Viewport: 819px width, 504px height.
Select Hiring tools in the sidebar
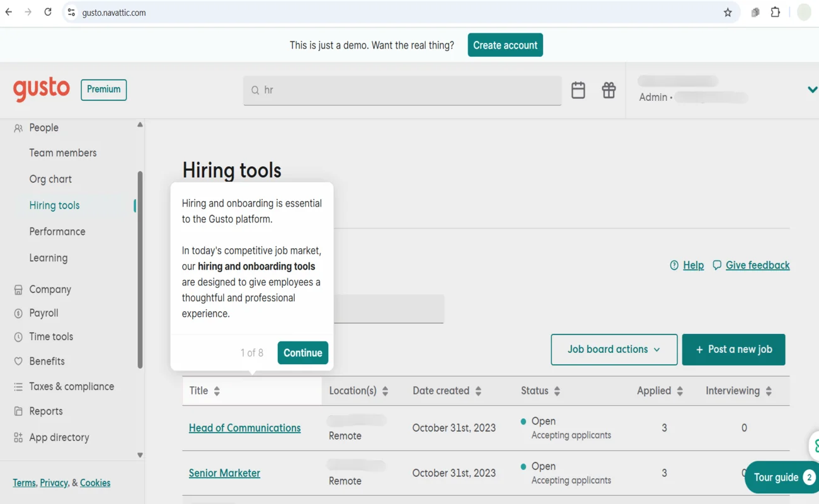tap(54, 205)
